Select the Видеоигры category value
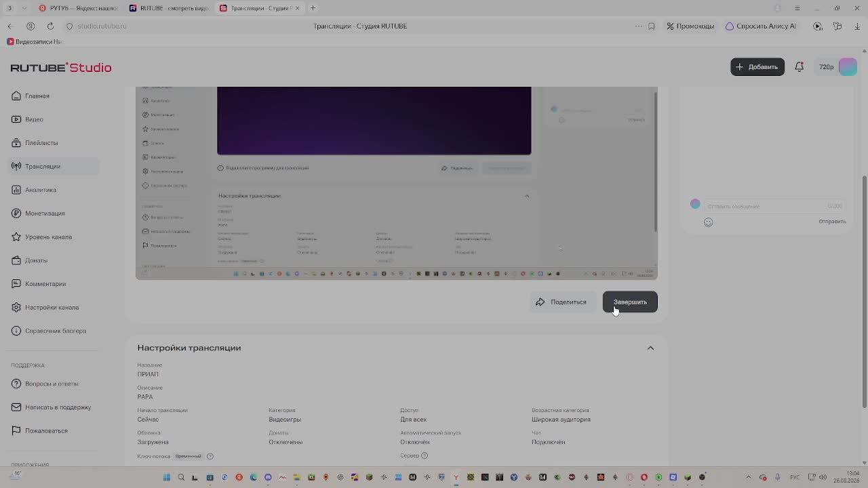Screen dimensions: 868x488 [x=285, y=420]
